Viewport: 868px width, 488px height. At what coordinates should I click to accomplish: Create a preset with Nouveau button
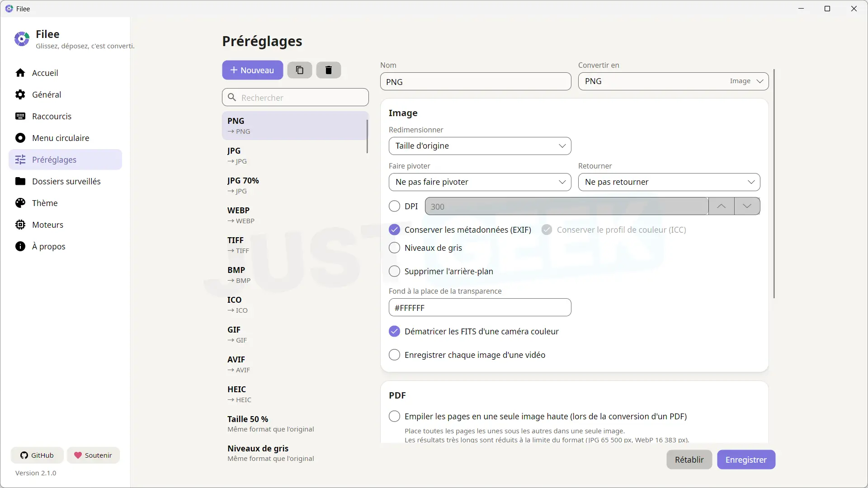click(x=252, y=70)
